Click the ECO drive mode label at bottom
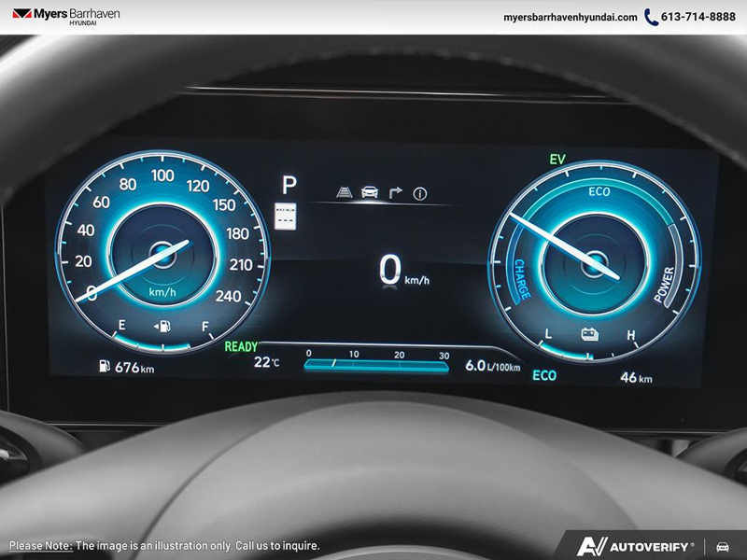Screen dimensions: 747x560 click(x=544, y=375)
